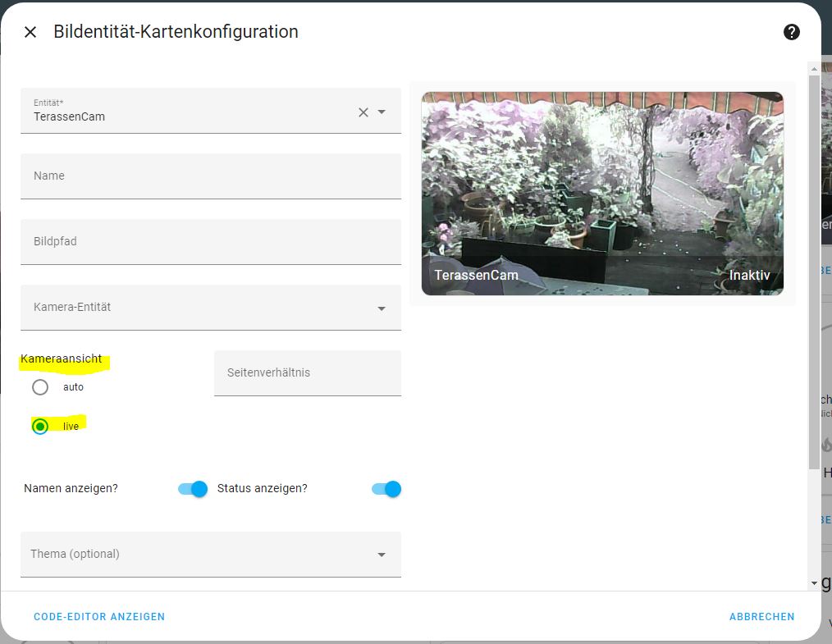The width and height of the screenshot is (832, 644).
Task: Click Code-Editor anzeigen button
Action: click(99, 617)
